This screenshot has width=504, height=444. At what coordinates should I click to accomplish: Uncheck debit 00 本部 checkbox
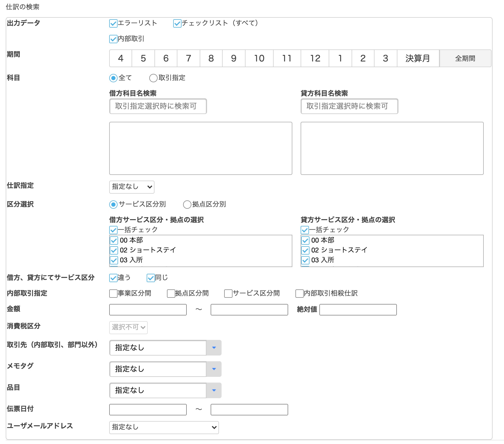[x=114, y=240]
